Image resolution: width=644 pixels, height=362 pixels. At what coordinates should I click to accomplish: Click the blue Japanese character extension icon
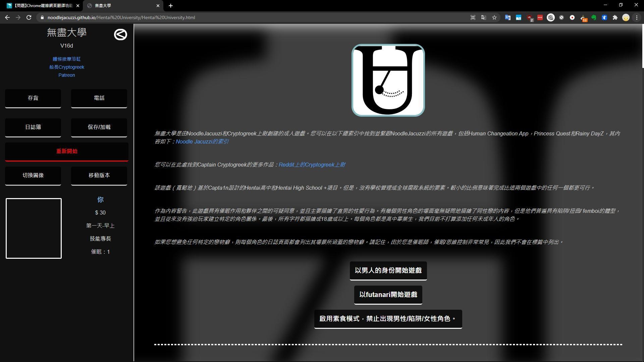[x=604, y=17]
